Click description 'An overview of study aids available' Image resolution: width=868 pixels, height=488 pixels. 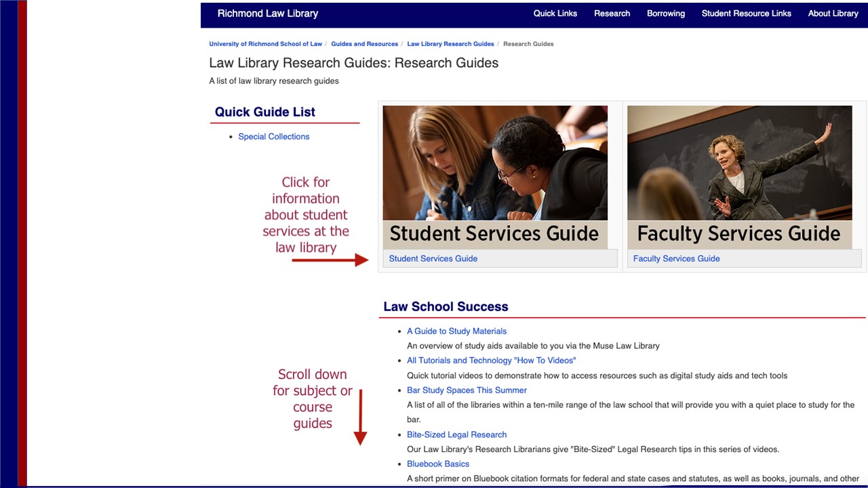[x=533, y=346]
